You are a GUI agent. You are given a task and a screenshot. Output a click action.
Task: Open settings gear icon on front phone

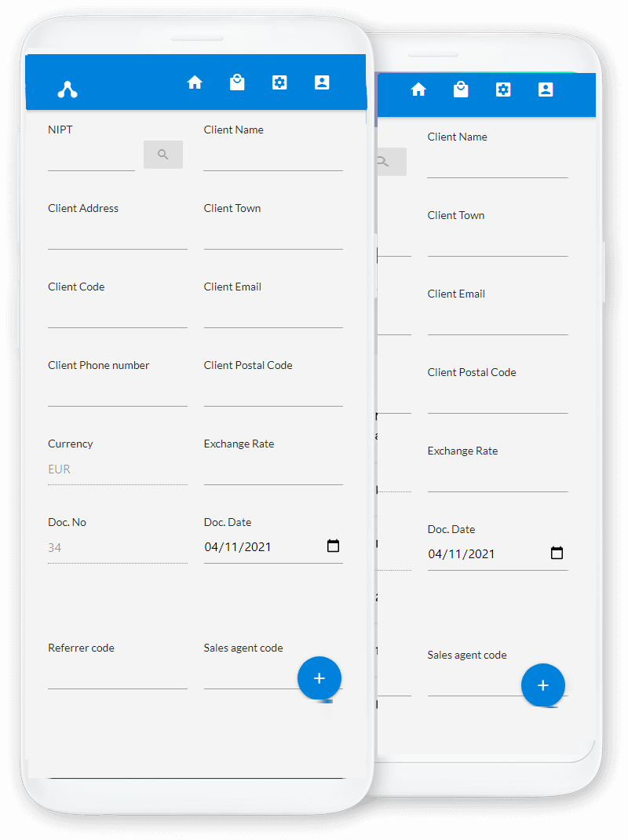pos(279,82)
